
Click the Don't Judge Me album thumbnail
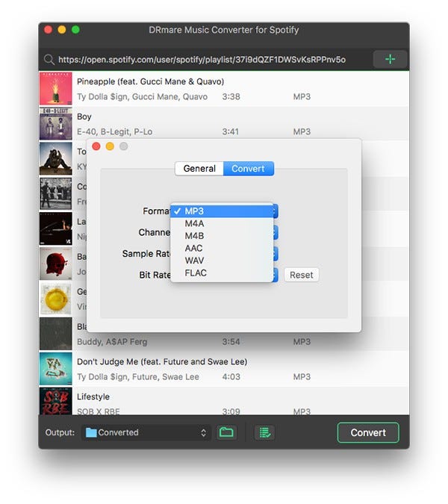55,369
